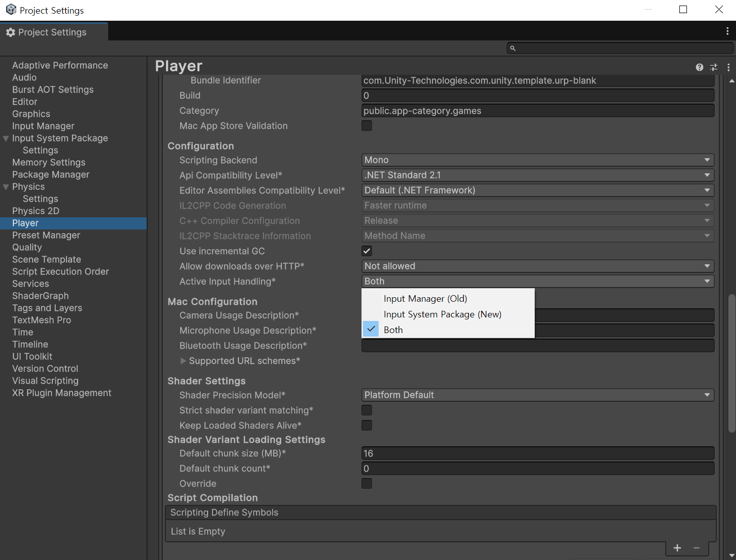The height and width of the screenshot is (560, 736).
Task: Open Version Control settings
Action: (45, 368)
